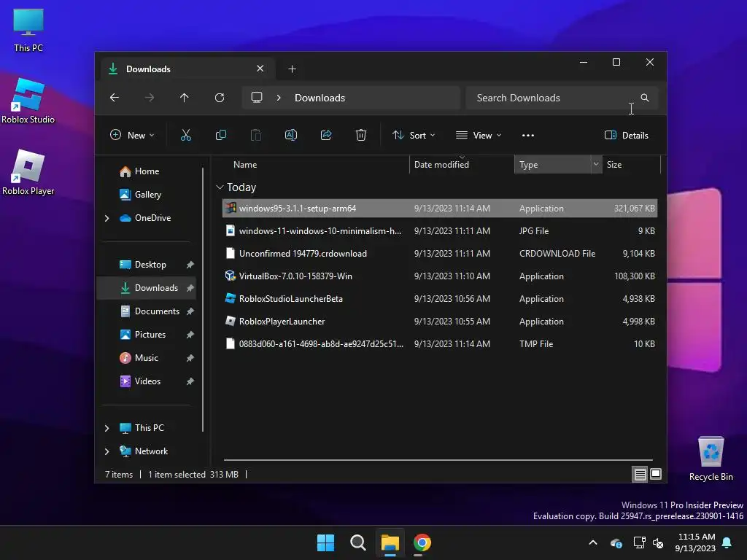Open taskbar Search
The width and height of the screenshot is (747, 560).
click(357, 542)
